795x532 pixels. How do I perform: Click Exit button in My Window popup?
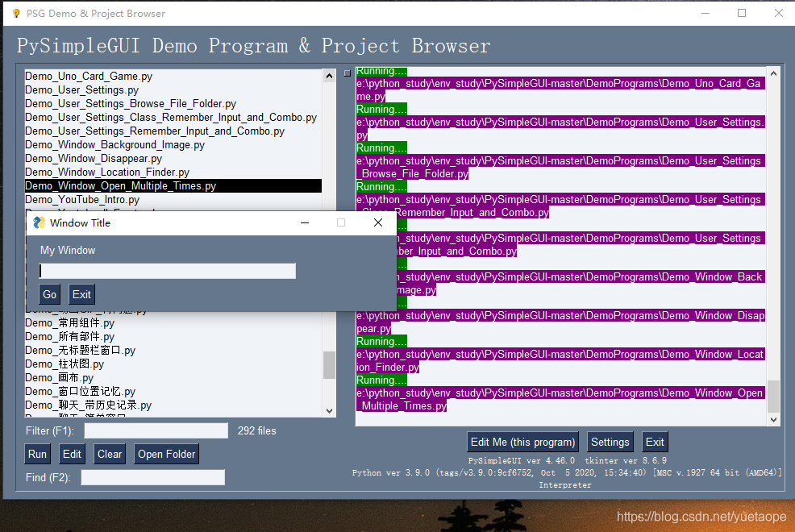[81, 294]
